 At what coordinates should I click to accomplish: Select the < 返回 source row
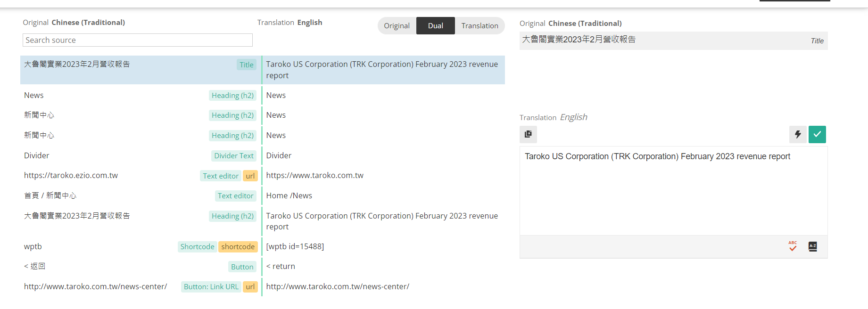(34, 266)
